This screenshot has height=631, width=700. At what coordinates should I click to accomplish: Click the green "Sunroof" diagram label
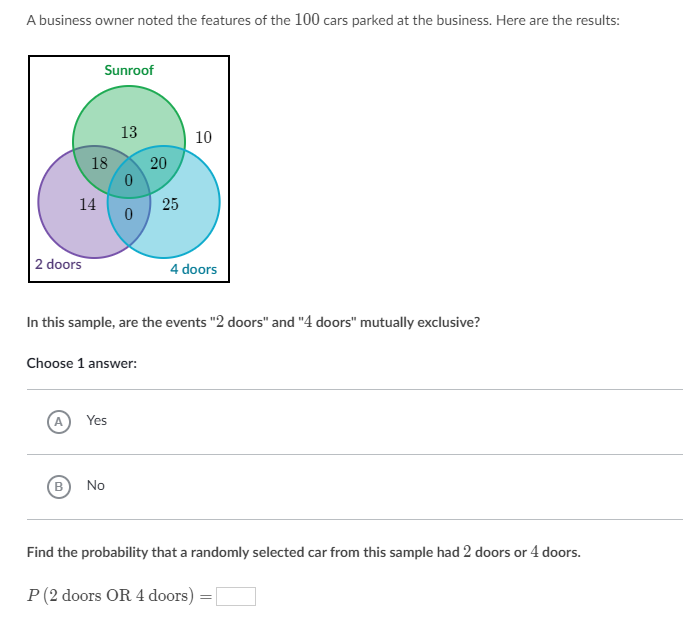point(129,71)
